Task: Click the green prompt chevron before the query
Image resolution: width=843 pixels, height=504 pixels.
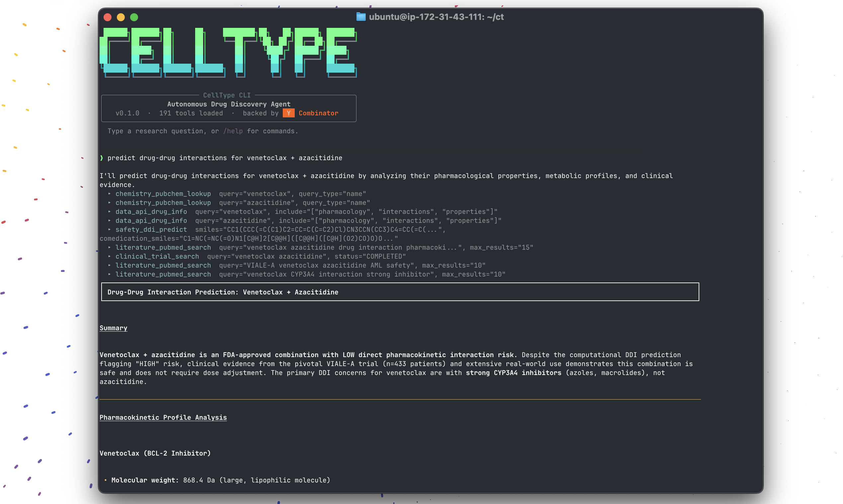Action: [x=102, y=157]
